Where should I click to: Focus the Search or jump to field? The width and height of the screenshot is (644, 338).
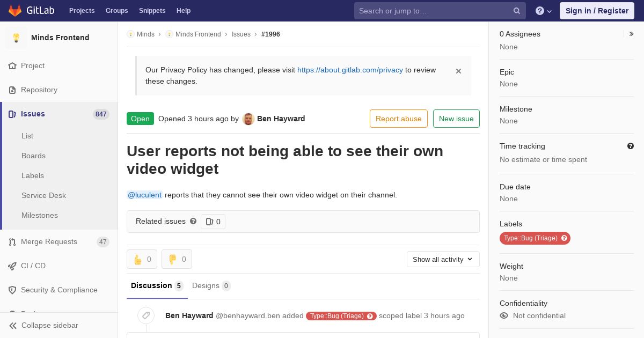pyautogui.click(x=440, y=11)
